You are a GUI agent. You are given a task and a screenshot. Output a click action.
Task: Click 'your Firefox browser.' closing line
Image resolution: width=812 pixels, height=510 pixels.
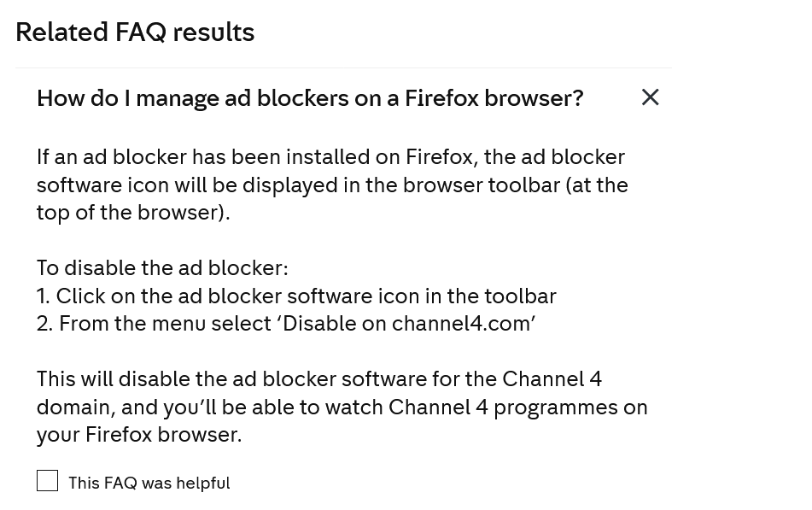[139, 435]
